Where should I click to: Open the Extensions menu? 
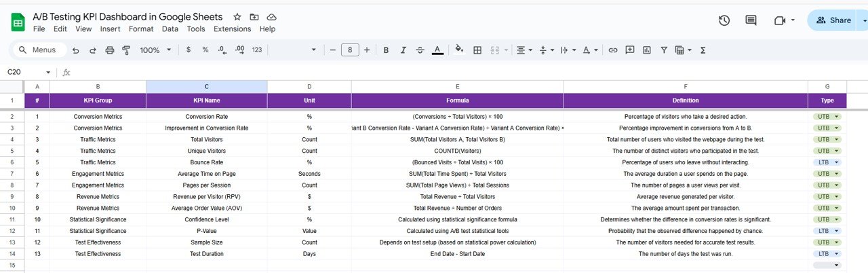pyautogui.click(x=232, y=29)
